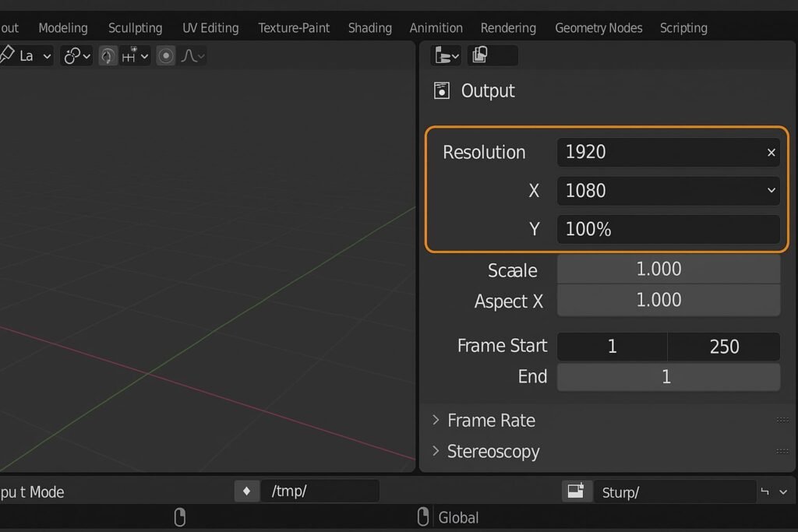The image size is (798, 532).
Task: Click the mouse icon left of Global
Action: click(x=423, y=516)
